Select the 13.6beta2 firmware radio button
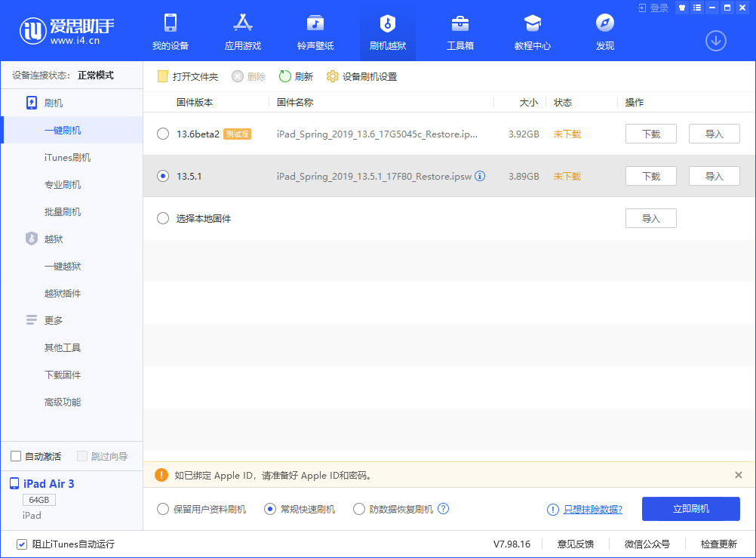This screenshot has height=558, width=756. click(x=162, y=133)
